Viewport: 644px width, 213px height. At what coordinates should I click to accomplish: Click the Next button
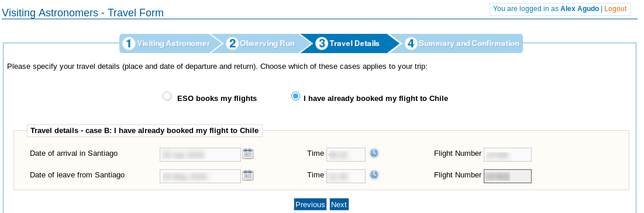pyautogui.click(x=339, y=204)
